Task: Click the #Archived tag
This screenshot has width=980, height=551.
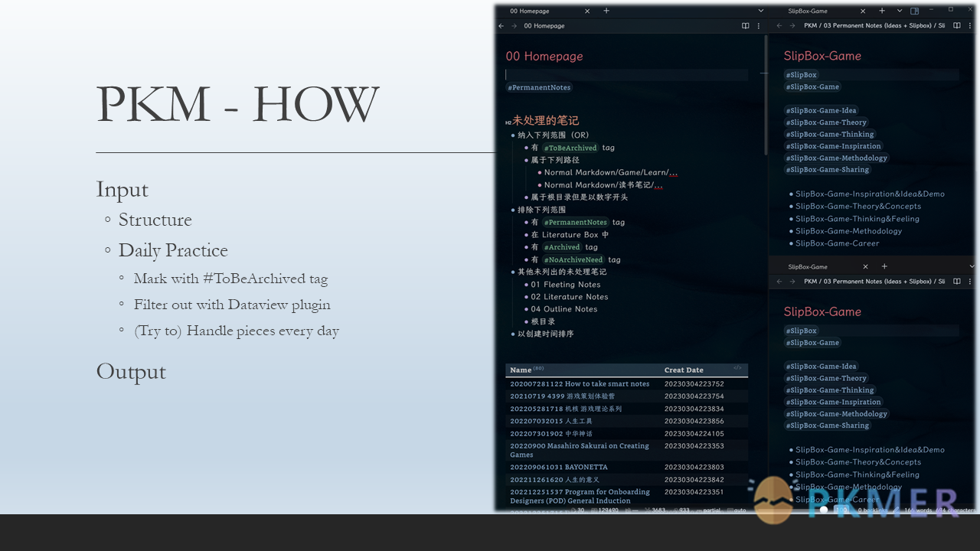Action: tap(563, 247)
